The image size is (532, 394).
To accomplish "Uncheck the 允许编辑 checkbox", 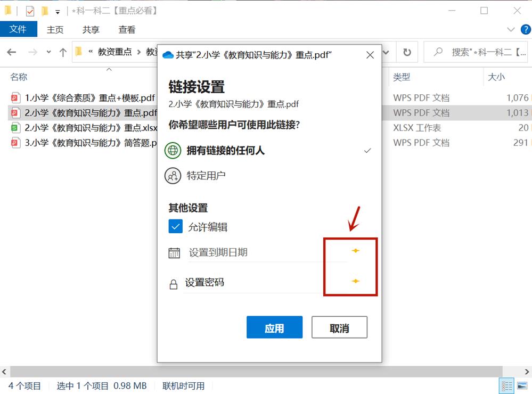I will coord(175,226).
